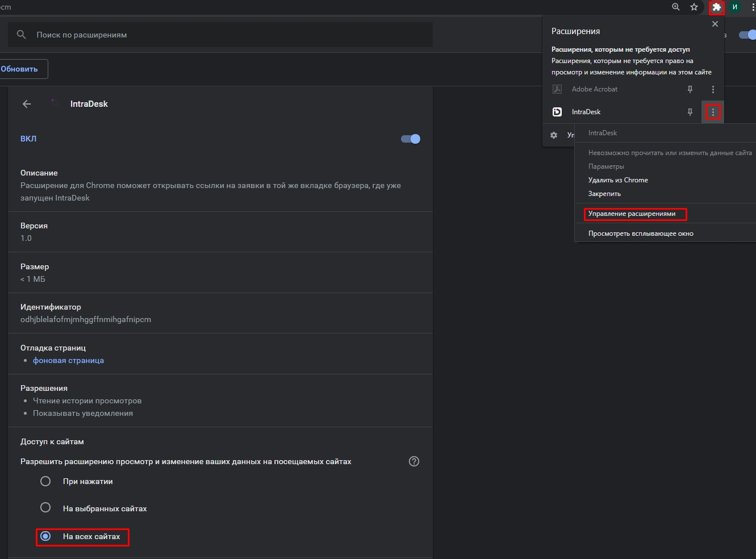Click permission 'Показывать уведомления'
This screenshot has width=756, height=559.
(83, 413)
